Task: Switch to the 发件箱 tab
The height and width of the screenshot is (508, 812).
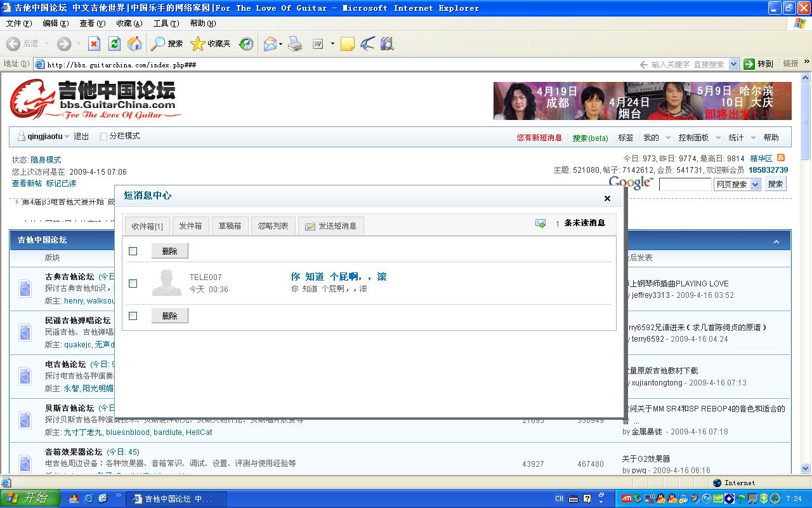Action: pyautogui.click(x=190, y=226)
